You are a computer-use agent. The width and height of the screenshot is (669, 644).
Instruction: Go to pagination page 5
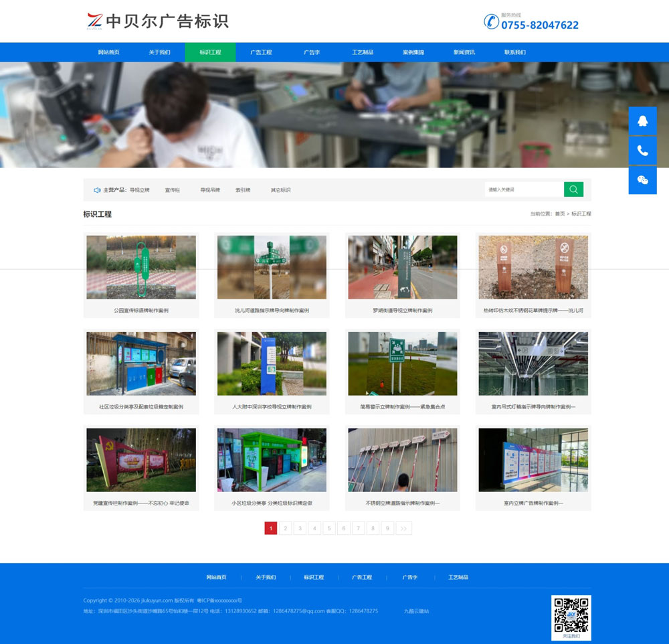tap(329, 528)
